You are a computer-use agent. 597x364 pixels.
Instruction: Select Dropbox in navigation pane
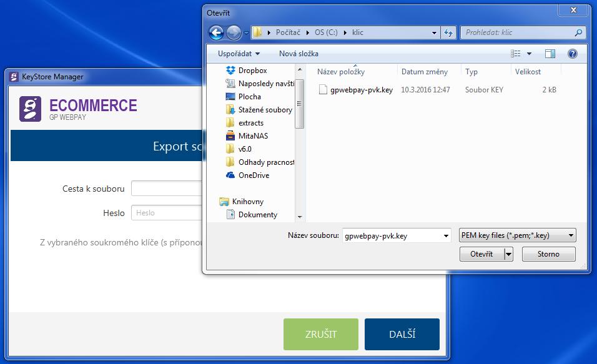pos(246,71)
